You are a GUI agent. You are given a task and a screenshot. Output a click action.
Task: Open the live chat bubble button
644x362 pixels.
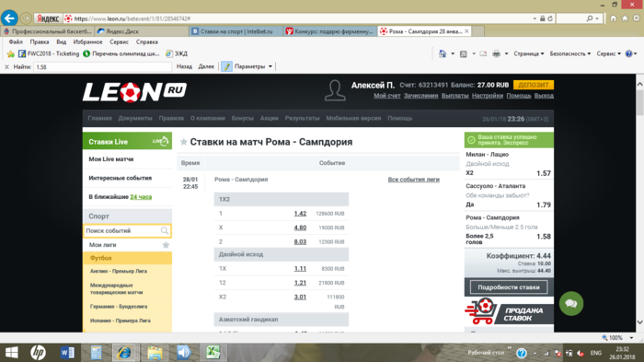click(571, 304)
